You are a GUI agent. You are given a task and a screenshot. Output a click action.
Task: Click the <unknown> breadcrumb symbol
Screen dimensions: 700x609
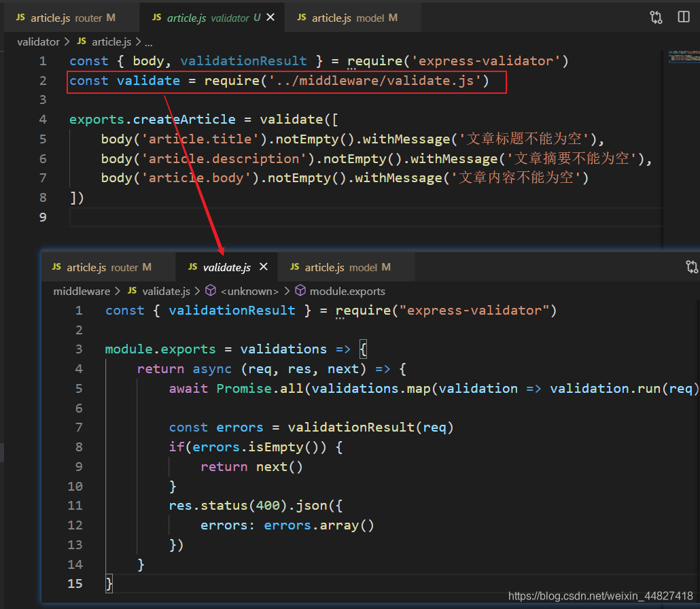[249, 292]
